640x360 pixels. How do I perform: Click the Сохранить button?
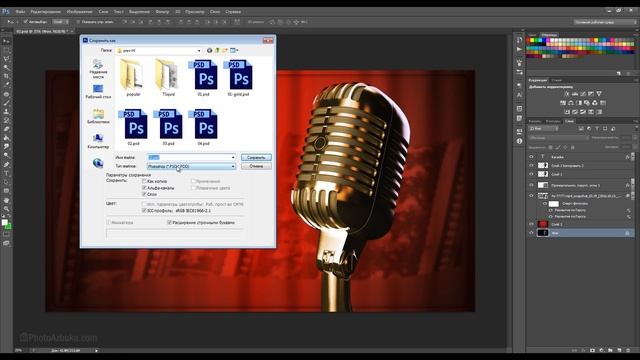click(256, 158)
